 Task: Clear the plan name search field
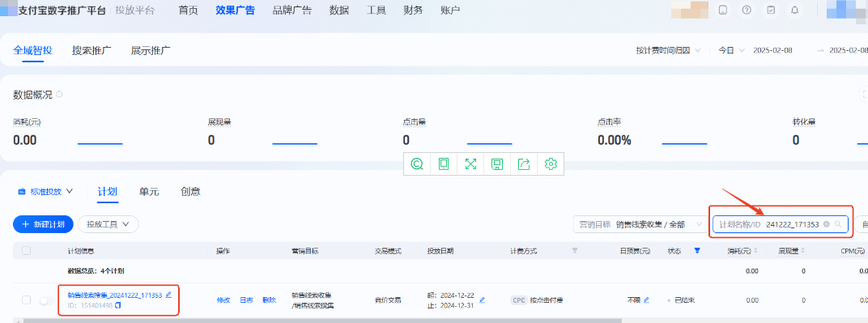coord(827,224)
